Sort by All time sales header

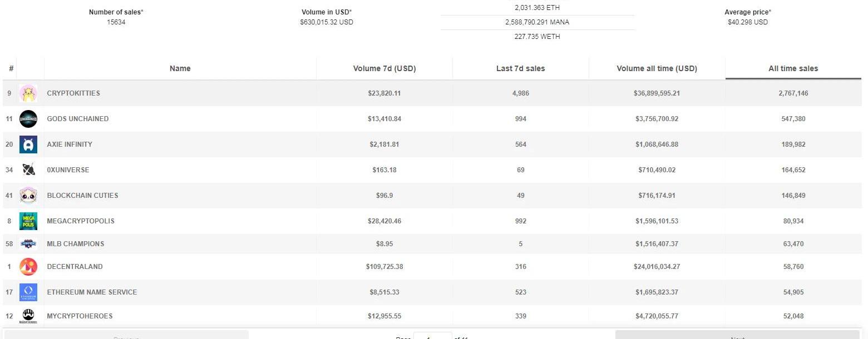point(793,68)
